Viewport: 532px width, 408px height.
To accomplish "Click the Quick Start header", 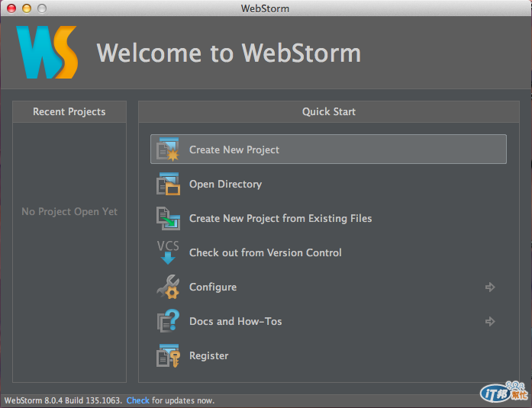I will (329, 112).
